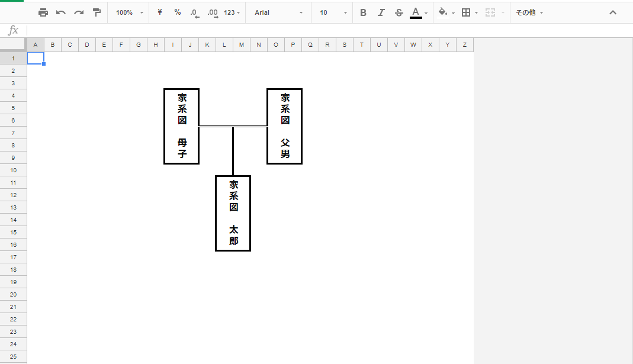Open the その他 more options menu

(x=529, y=12)
